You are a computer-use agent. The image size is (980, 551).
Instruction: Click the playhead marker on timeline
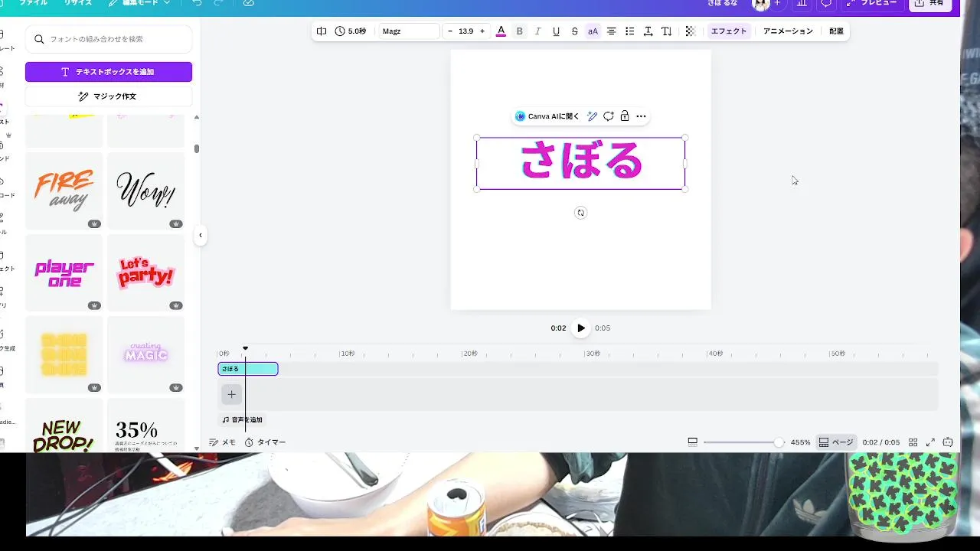245,348
